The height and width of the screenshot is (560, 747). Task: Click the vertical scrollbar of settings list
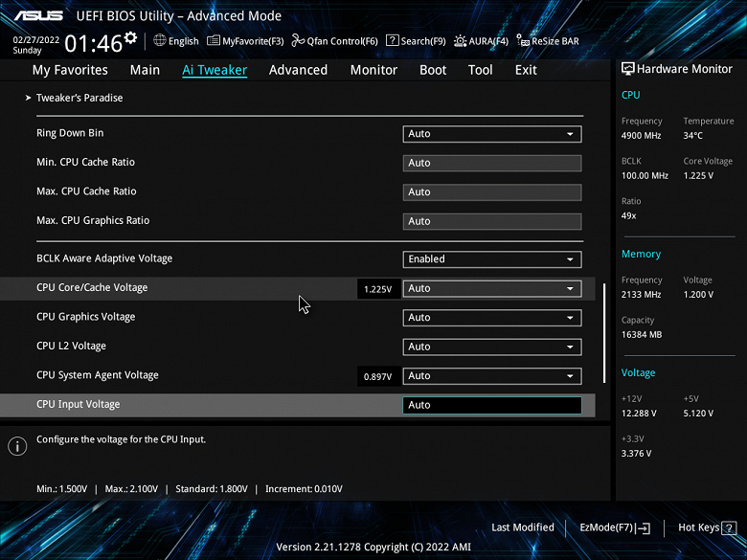tap(604, 333)
